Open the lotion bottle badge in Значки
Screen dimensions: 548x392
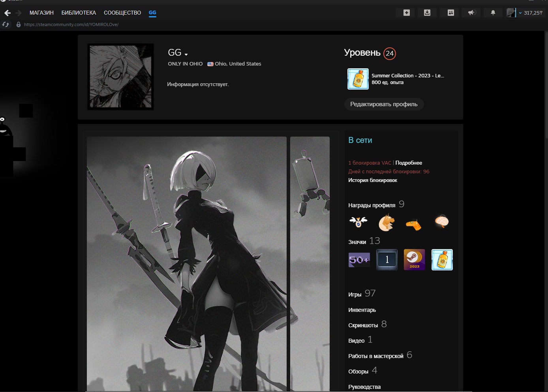(442, 260)
